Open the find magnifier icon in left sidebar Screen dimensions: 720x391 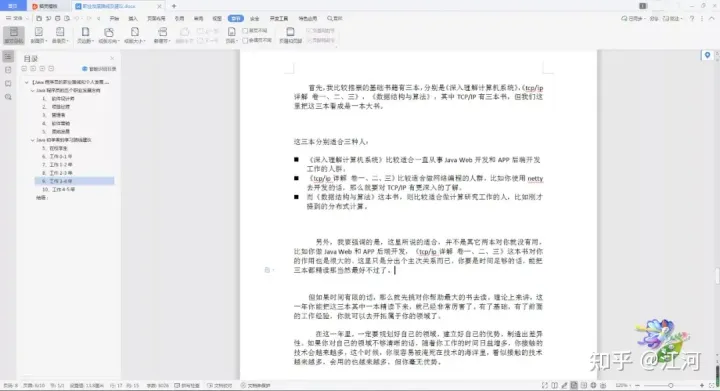tap(8, 97)
